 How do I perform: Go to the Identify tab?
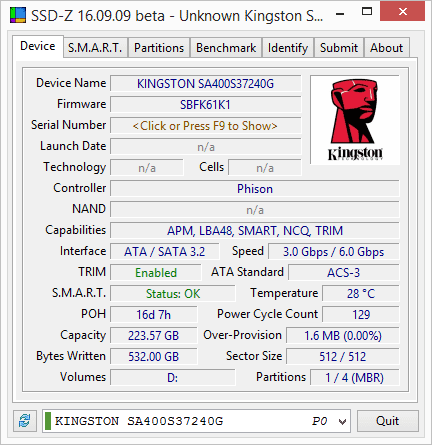click(x=288, y=48)
